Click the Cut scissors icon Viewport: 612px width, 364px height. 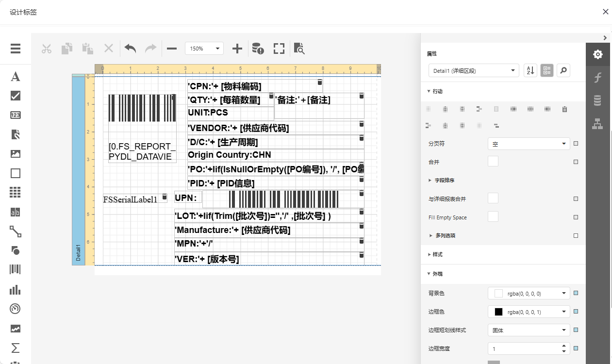(x=47, y=49)
